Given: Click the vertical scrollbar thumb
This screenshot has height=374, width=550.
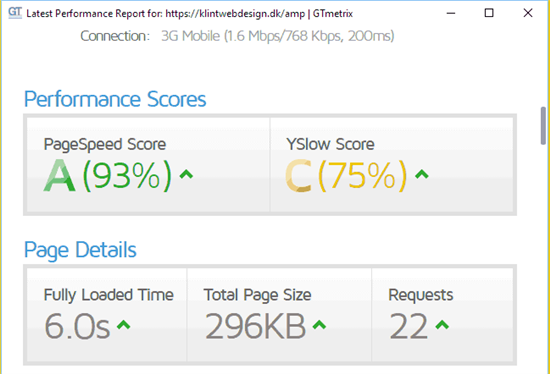Looking at the screenshot, I should point(543,126).
